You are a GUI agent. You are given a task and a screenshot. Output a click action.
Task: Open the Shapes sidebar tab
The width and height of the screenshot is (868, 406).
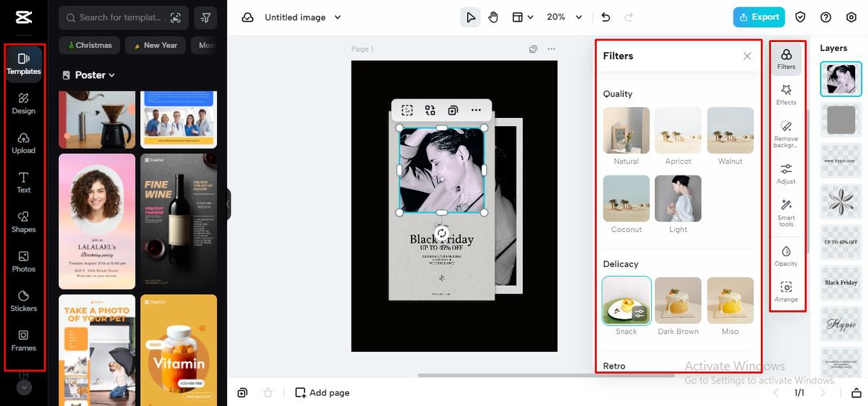tap(24, 222)
